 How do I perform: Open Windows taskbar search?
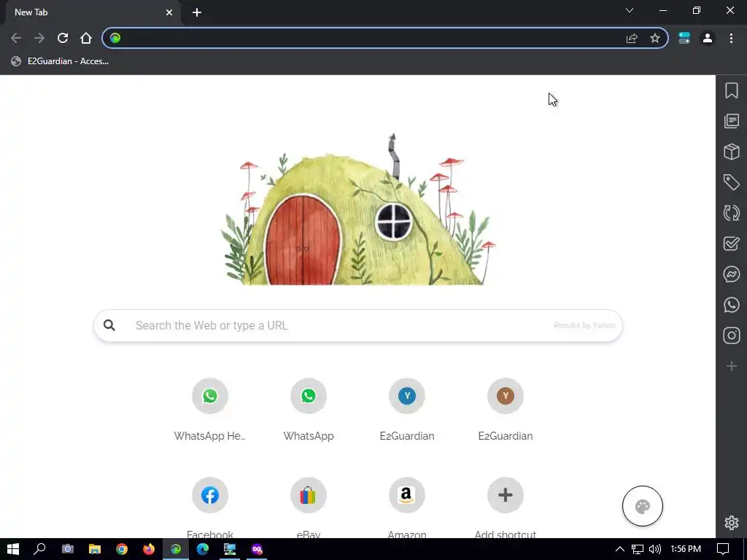click(x=40, y=549)
